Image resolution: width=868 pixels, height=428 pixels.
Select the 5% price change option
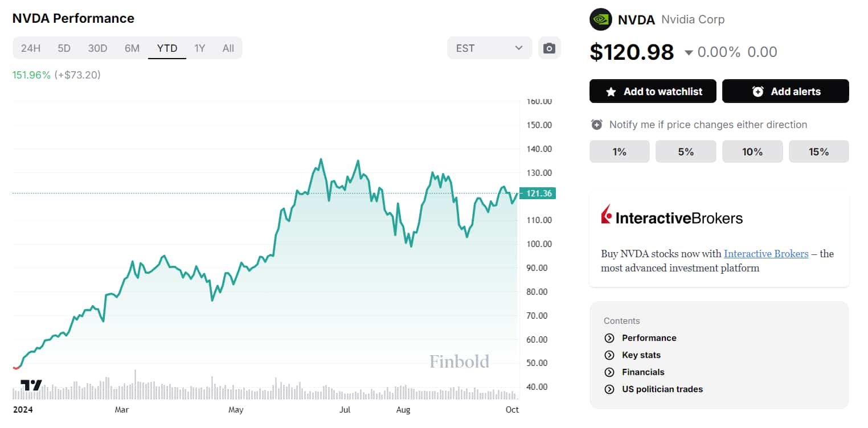[x=686, y=151]
